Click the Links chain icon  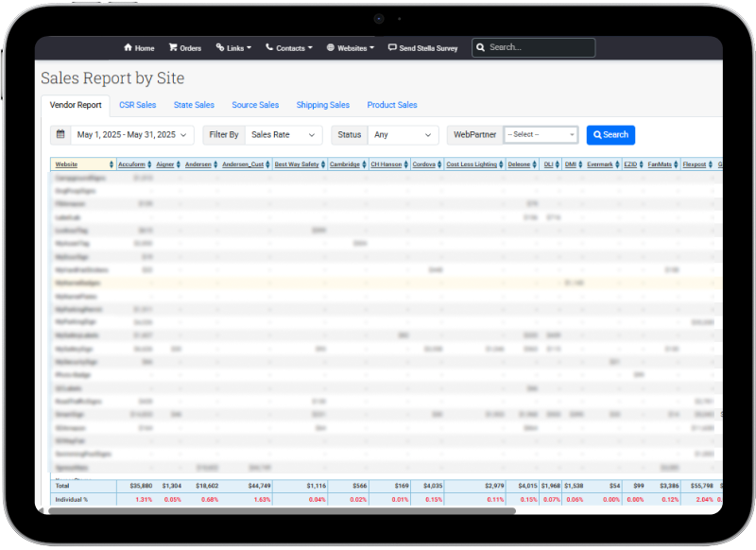220,48
